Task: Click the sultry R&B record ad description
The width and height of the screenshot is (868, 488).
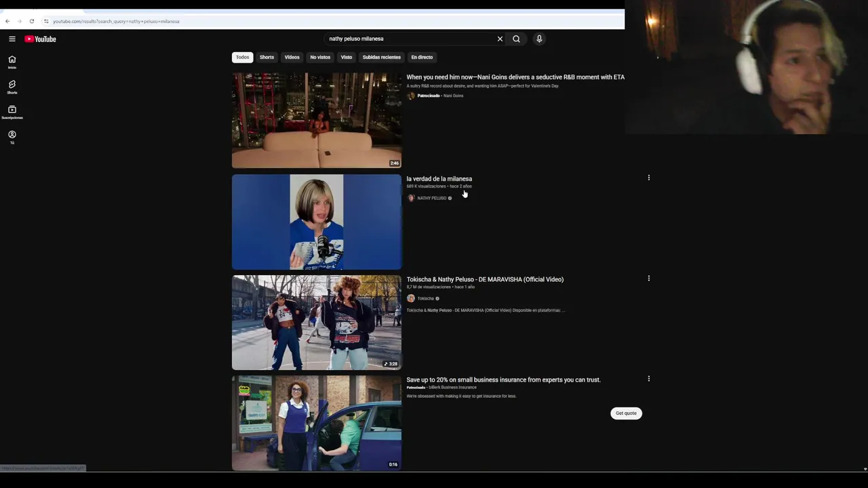Action: point(482,86)
